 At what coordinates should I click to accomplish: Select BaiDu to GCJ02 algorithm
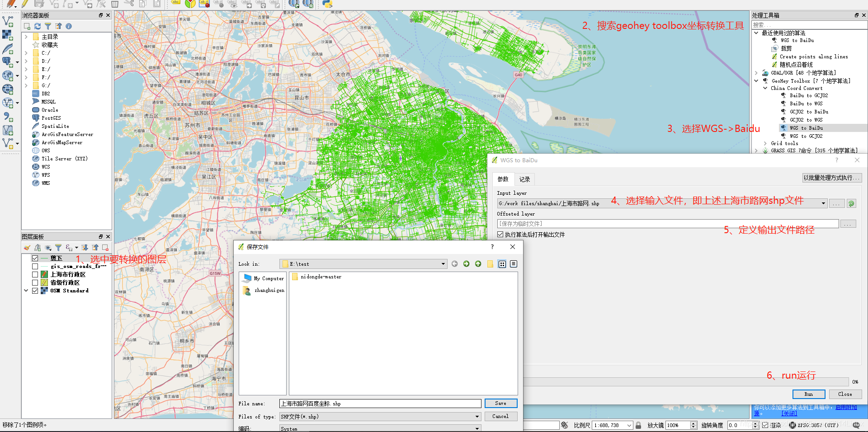[x=809, y=95]
